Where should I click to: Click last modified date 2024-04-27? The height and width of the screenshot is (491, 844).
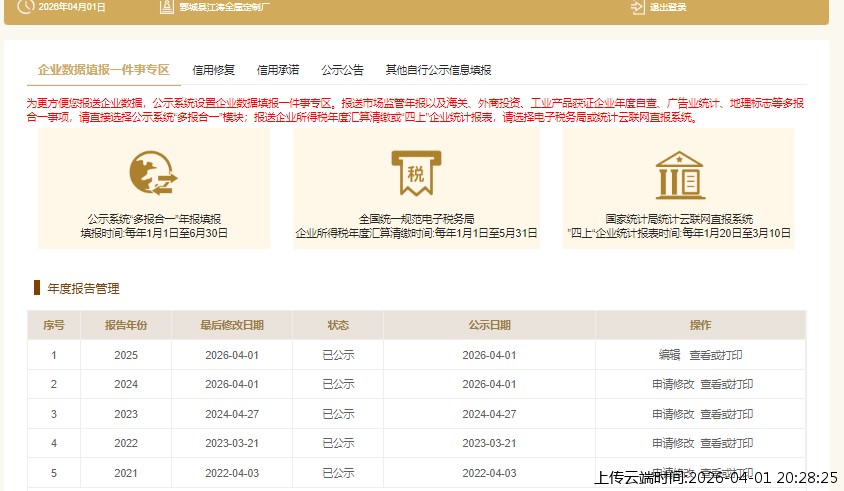232,414
